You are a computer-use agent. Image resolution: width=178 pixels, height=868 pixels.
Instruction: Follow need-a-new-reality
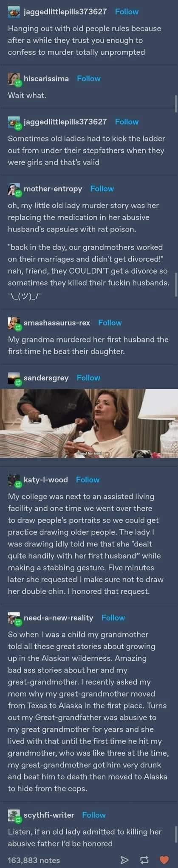click(x=113, y=618)
